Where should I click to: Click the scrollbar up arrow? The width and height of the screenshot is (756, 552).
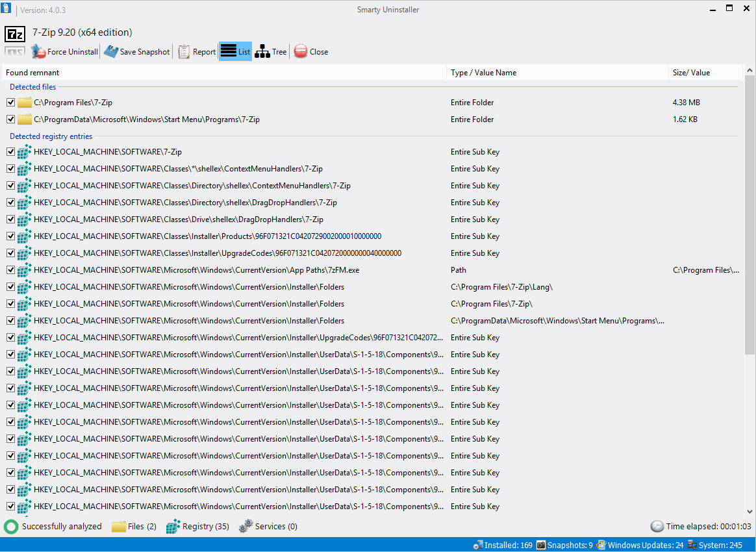coord(750,70)
